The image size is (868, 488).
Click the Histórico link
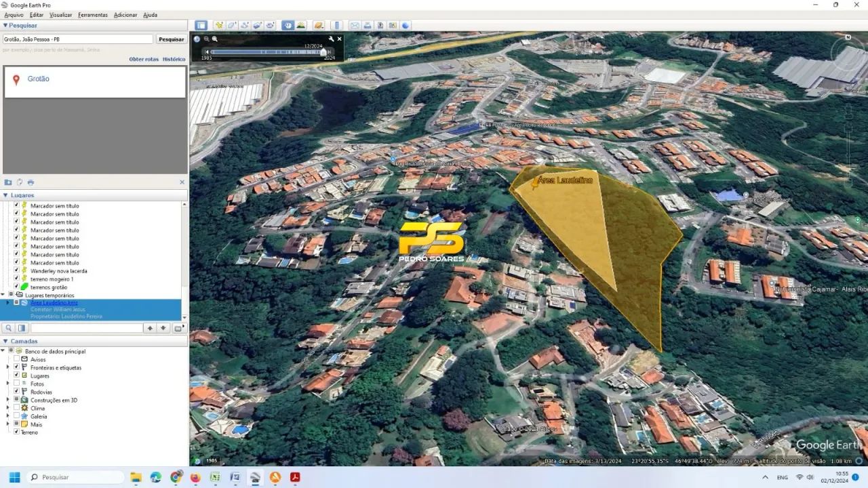174,59
